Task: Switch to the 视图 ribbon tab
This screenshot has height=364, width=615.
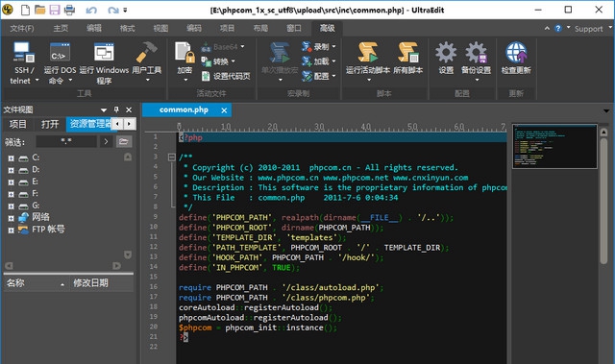Action: click(x=160, y=28)
